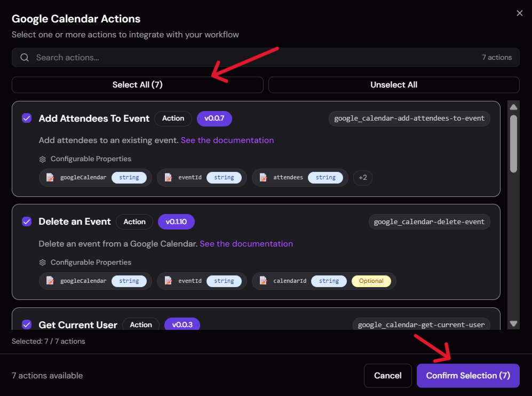
Task: Click eventId property icon in Add Attendees
Action: click(x=168, y=178)
